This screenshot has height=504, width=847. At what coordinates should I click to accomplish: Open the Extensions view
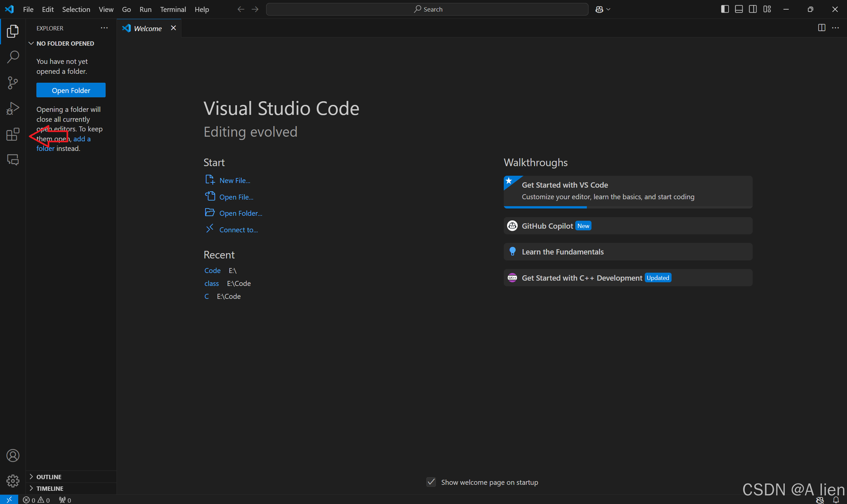(x=13, y=134)
